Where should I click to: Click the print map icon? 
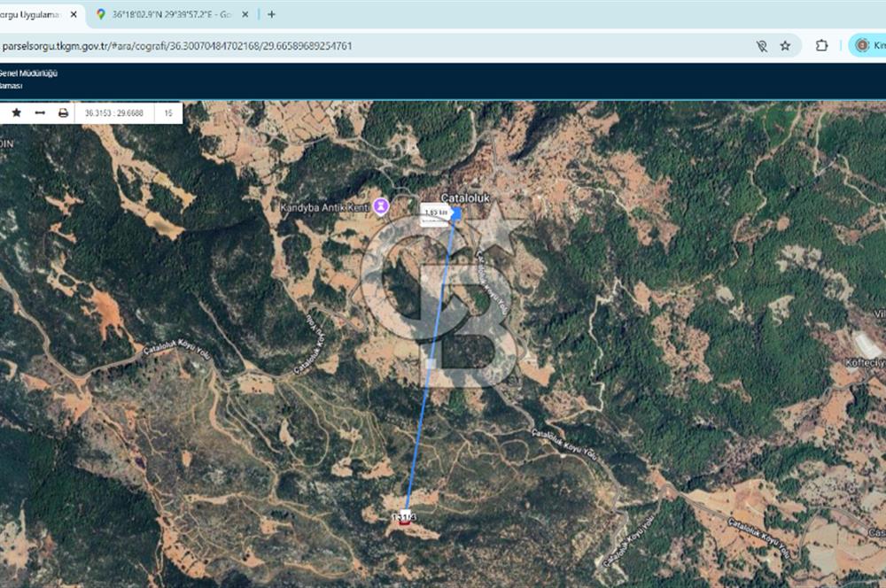coord(63,112)
